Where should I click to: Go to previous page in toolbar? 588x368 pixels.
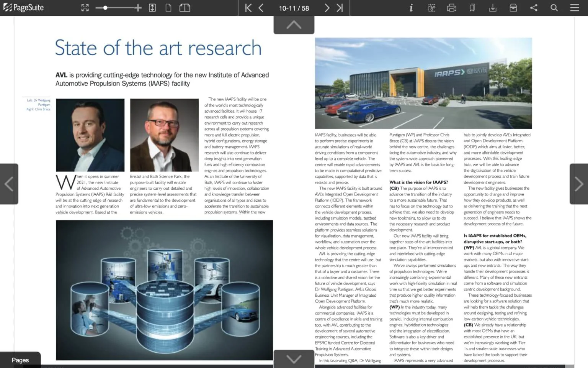[261, 8]
